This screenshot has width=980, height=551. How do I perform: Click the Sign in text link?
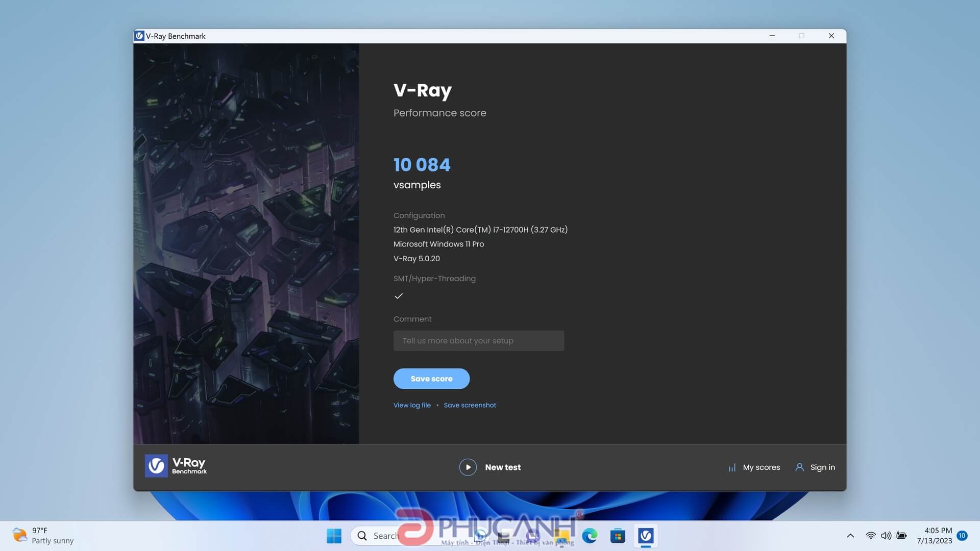[822, 467]
